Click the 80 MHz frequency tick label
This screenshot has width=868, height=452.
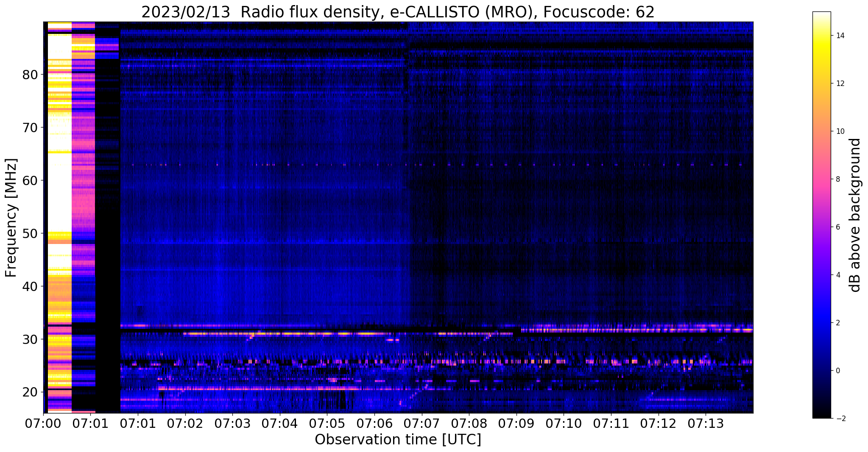[30, 75]
